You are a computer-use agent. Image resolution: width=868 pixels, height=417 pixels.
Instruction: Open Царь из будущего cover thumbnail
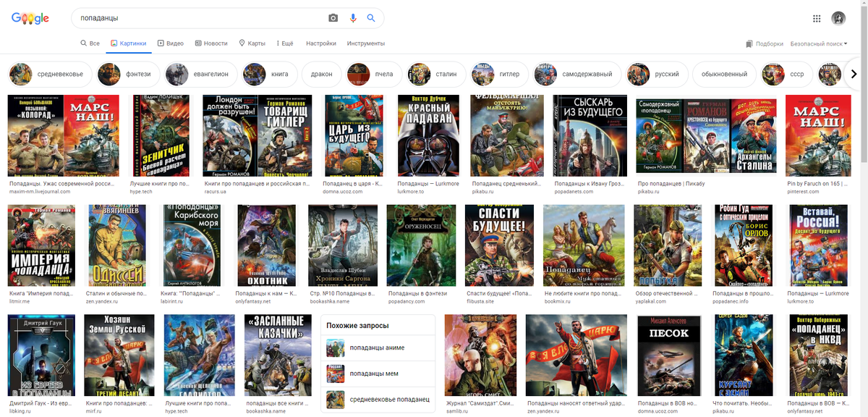point(354,136)
